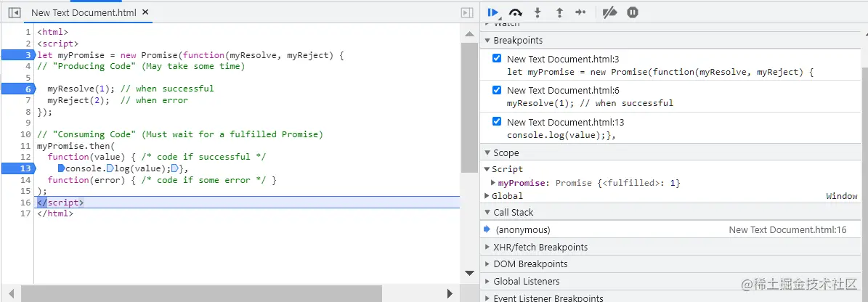Click the myReject(2) code on line 7
Screen dimensions: 868x302
click(x=78, y=100)
